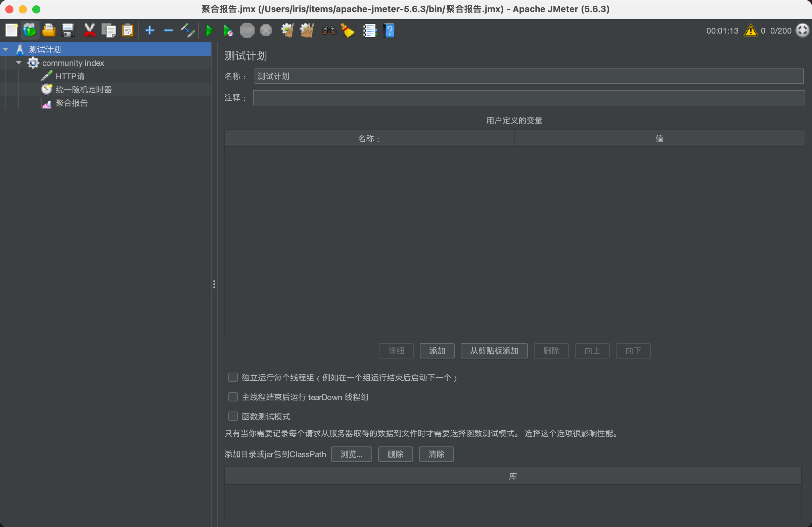Shut down test threads icon
This screenshot has width=812, height=527.
point(266,30)
